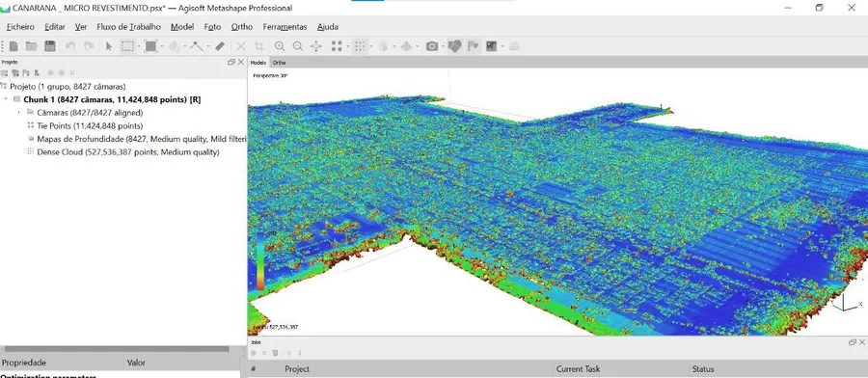868x378 pixels.
Task: Open the Editar menu
Action: (x=55, y=27)
